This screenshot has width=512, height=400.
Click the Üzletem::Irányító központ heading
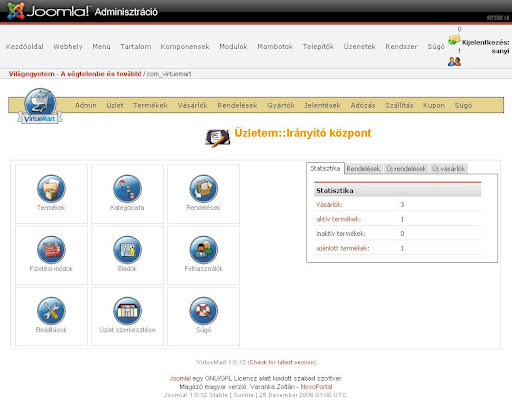(x=303, y=133)
